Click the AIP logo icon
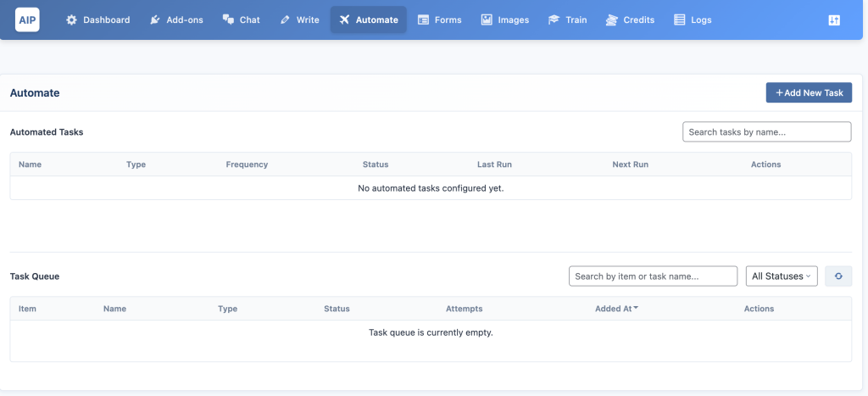868x396 pixels. coord(27,20)
